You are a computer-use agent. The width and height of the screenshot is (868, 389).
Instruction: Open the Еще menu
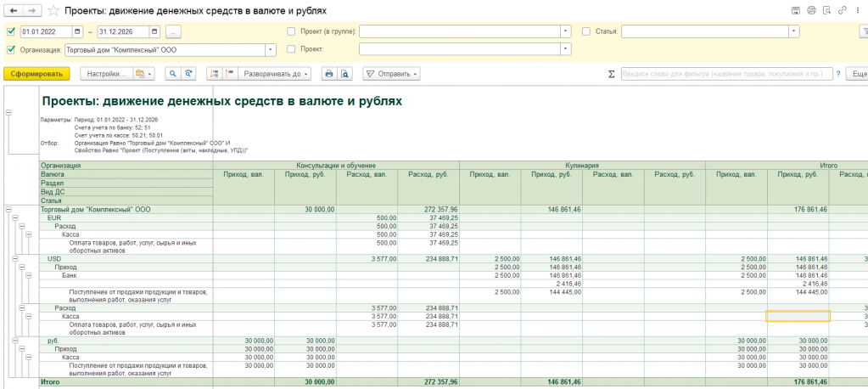pyautogui.click(x=858, y=74)
